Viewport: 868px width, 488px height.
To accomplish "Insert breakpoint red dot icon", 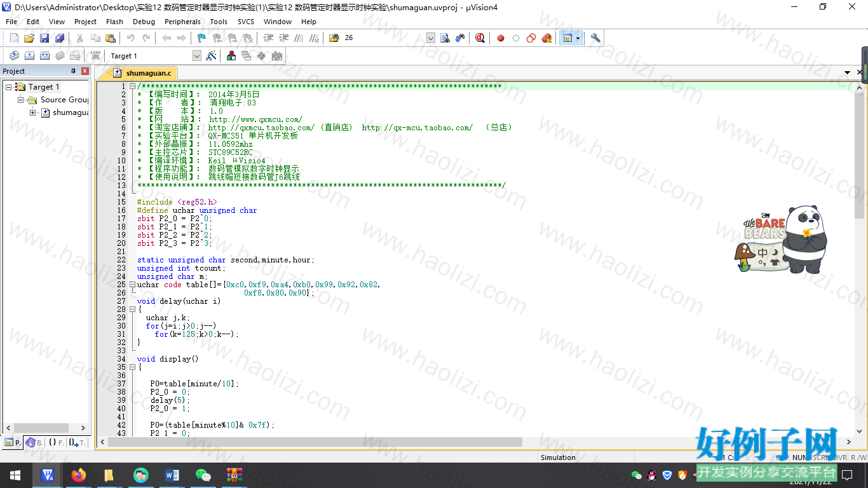I will tap(501, 38).
